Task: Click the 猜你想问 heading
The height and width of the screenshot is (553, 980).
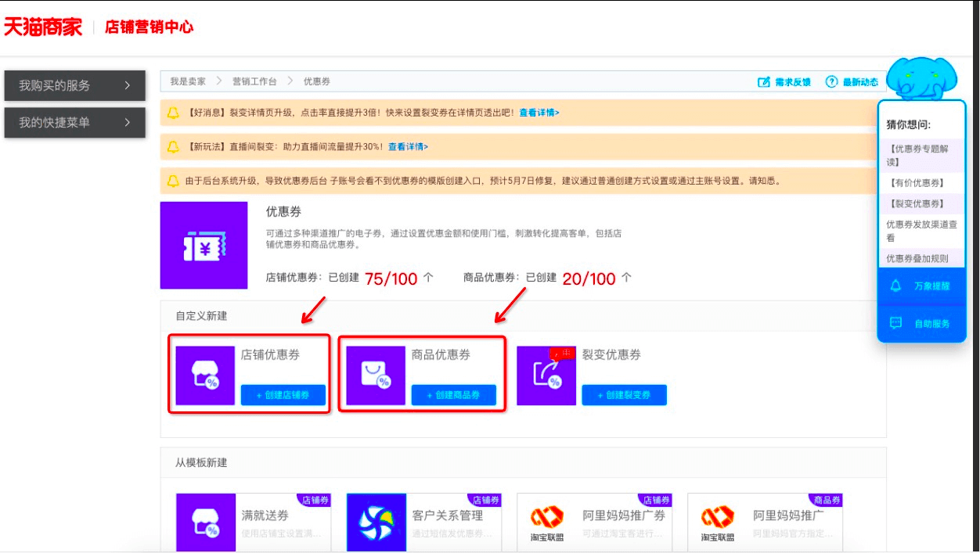Action: [x=908, y=124]
